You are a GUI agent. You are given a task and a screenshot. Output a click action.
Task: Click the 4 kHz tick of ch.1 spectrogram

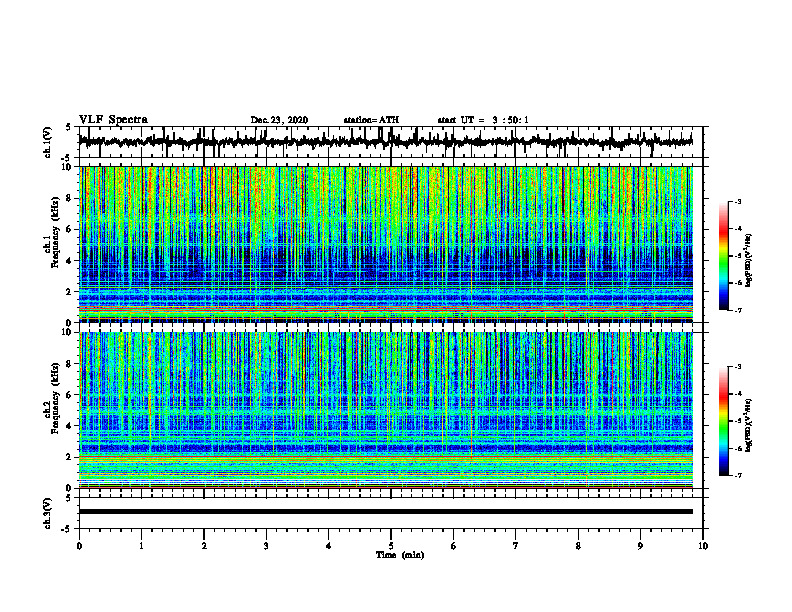click(69, 261)
